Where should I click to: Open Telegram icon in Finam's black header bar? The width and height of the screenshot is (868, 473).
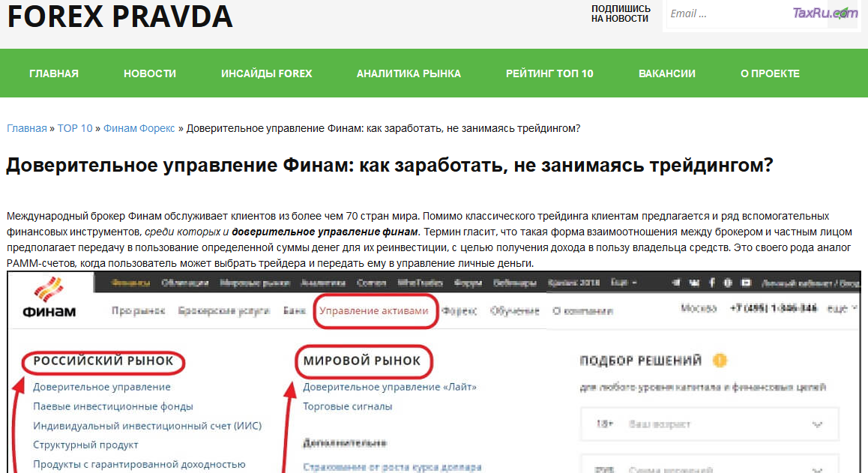[x=675, y=282]
